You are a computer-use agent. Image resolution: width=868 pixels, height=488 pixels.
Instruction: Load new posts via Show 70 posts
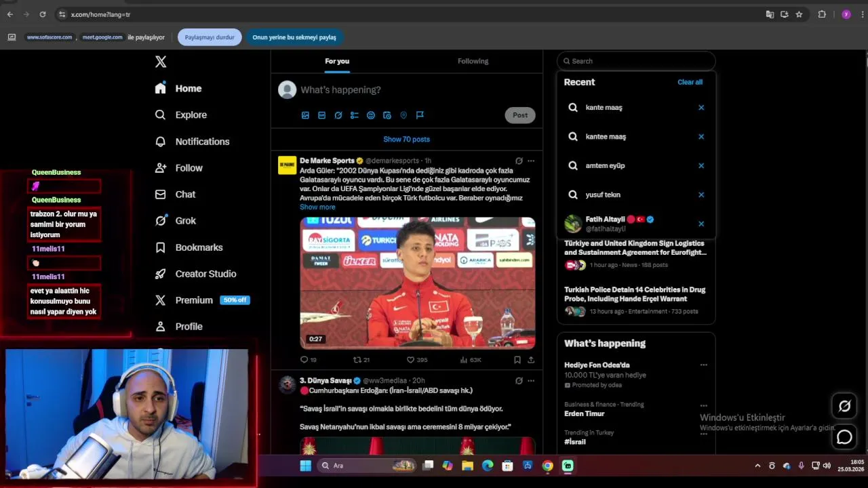[406, 139]
